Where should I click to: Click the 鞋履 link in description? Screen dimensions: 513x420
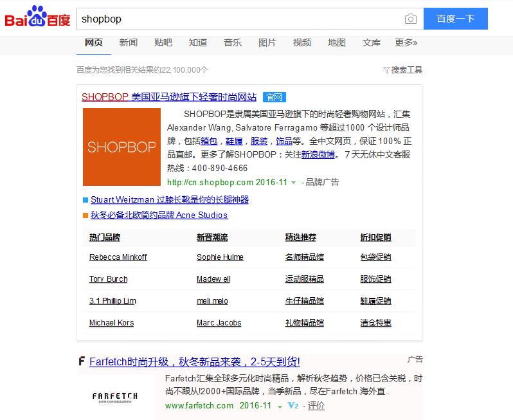point(234,141)
